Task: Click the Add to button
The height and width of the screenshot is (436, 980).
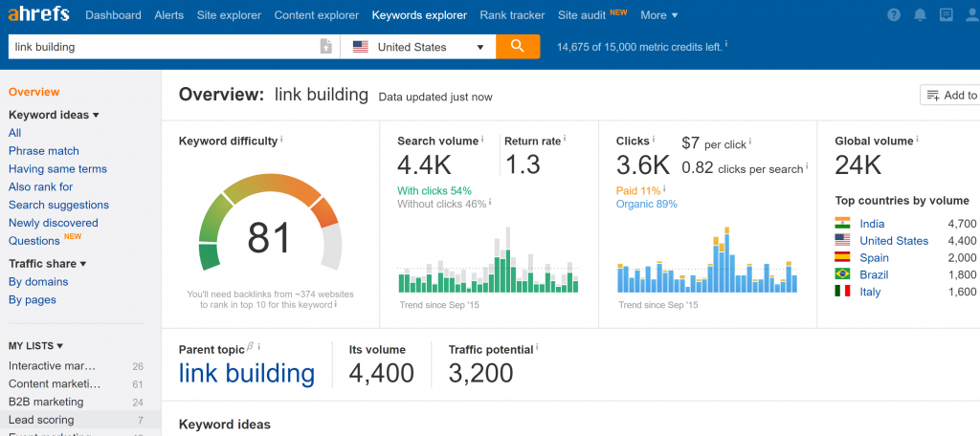Action: coord(950,95)
